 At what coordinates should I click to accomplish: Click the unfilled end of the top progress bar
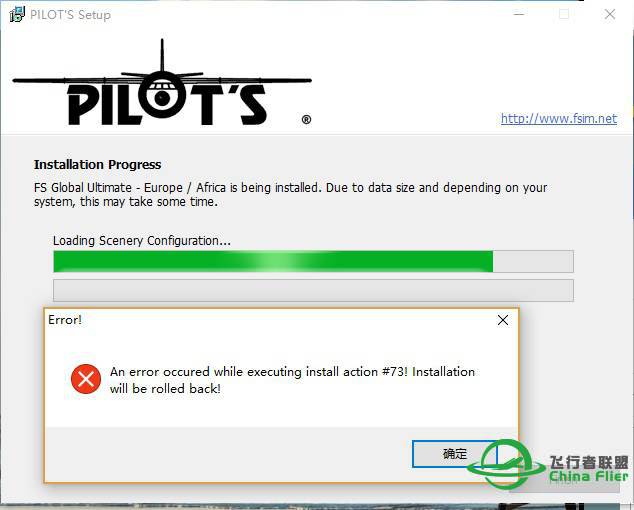pos(533,261)
